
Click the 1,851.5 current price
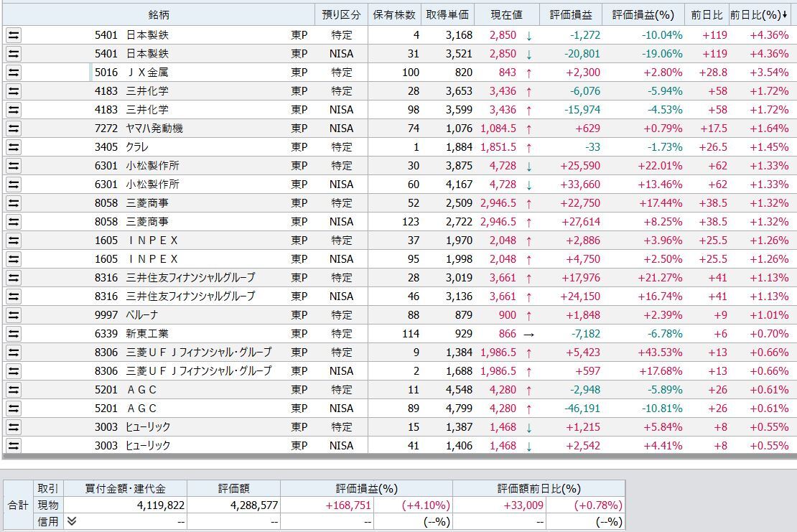(x=498, y=147)
